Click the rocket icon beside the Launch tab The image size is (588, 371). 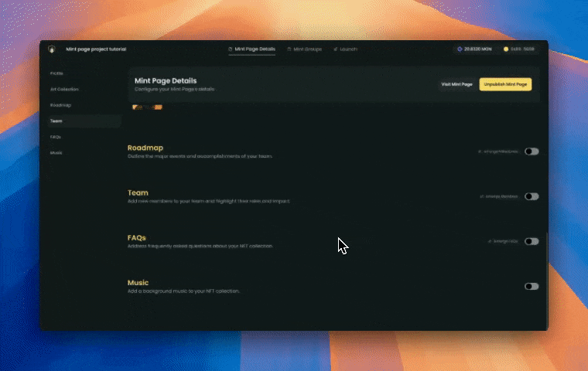336,49
